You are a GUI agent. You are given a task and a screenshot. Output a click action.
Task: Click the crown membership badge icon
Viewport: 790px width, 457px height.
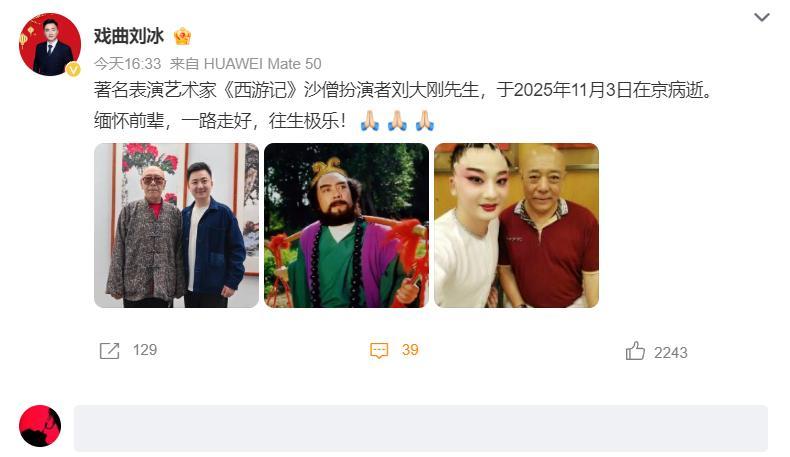(182, 36)
